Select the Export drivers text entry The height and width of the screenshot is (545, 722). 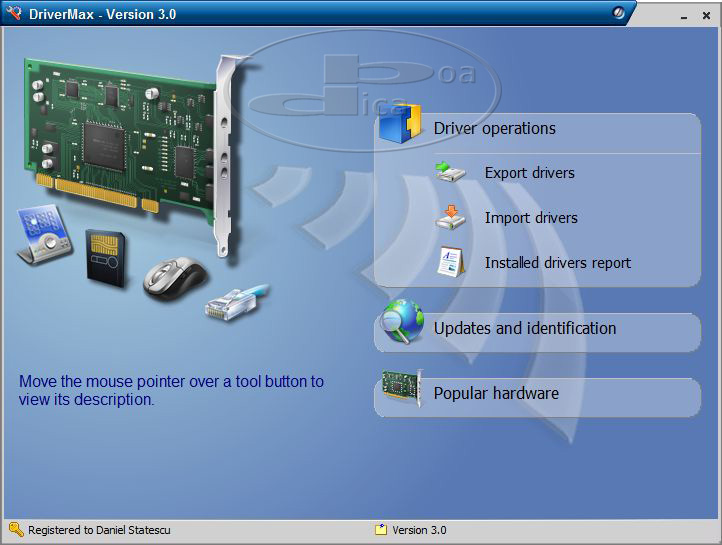coord(529,173)
